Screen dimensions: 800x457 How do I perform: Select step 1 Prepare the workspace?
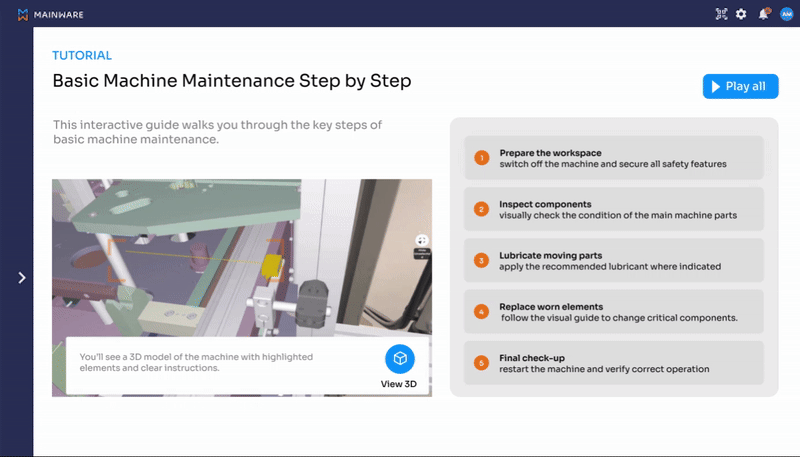[614, 158]
